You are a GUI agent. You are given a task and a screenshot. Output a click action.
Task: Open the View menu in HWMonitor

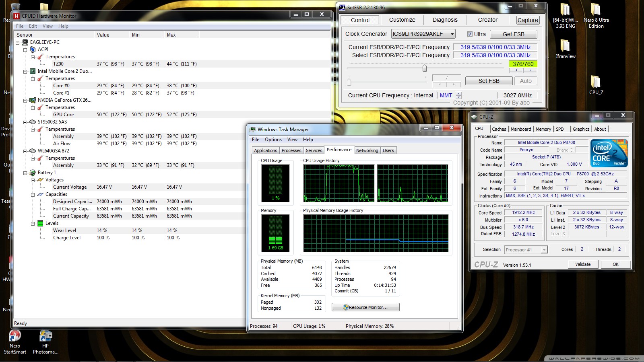[47, 26]
